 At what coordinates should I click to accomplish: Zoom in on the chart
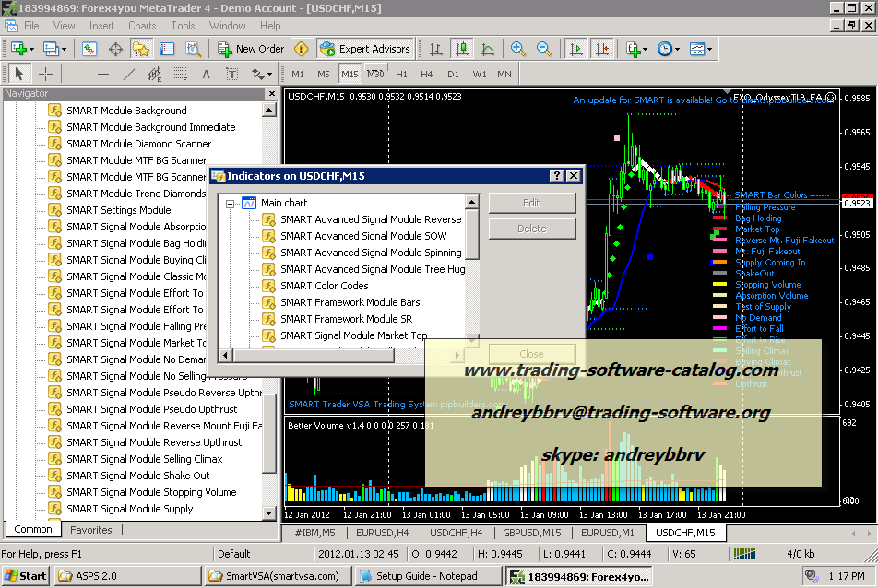point(518,49)
